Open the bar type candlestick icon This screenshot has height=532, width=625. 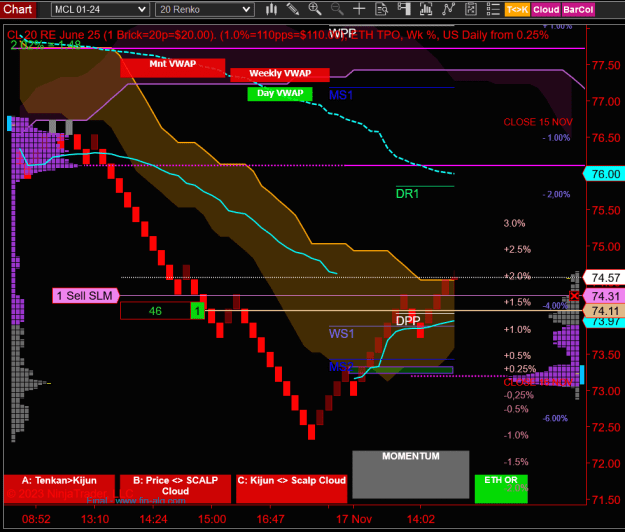coord(271,9)
